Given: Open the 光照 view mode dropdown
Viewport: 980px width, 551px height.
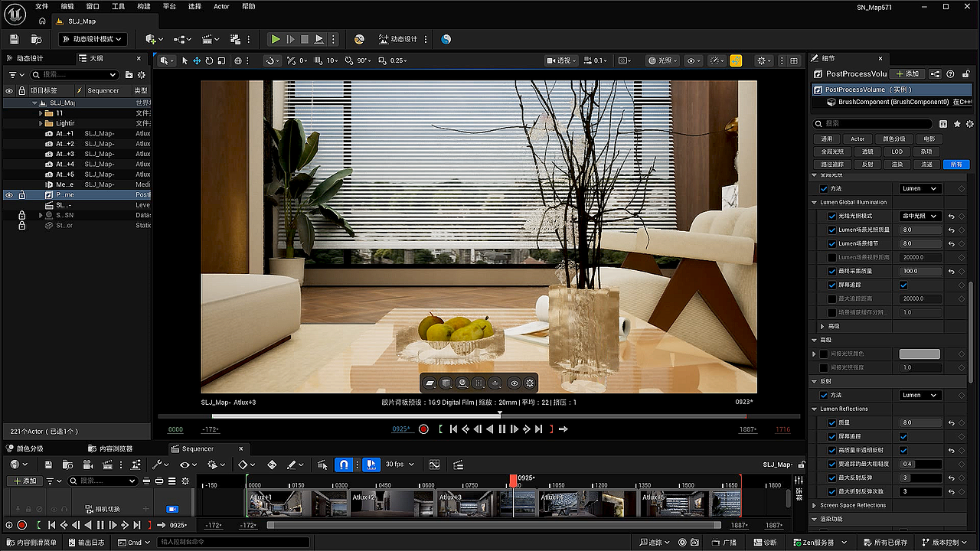Looking at the screenshot, I should point(663,60).
